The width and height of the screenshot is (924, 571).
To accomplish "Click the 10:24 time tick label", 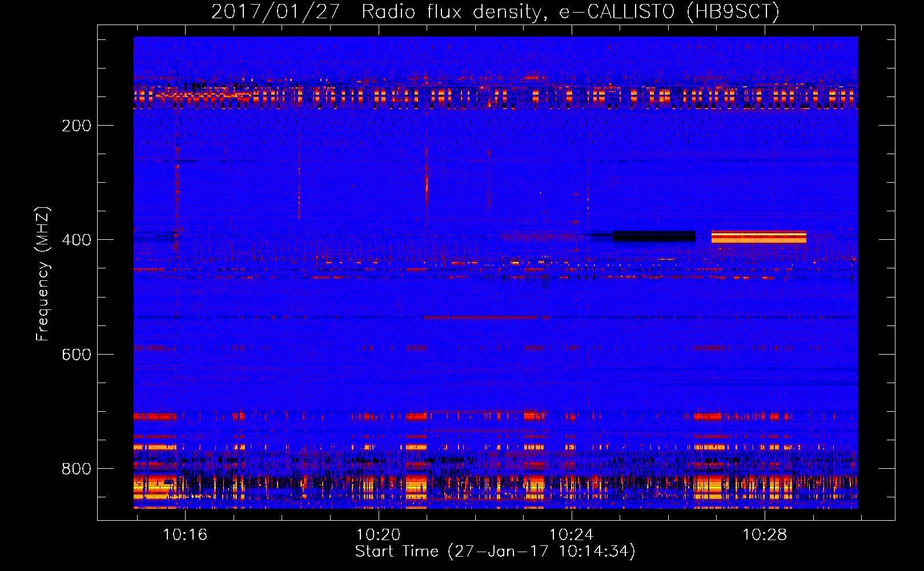I will click(571, 535).
